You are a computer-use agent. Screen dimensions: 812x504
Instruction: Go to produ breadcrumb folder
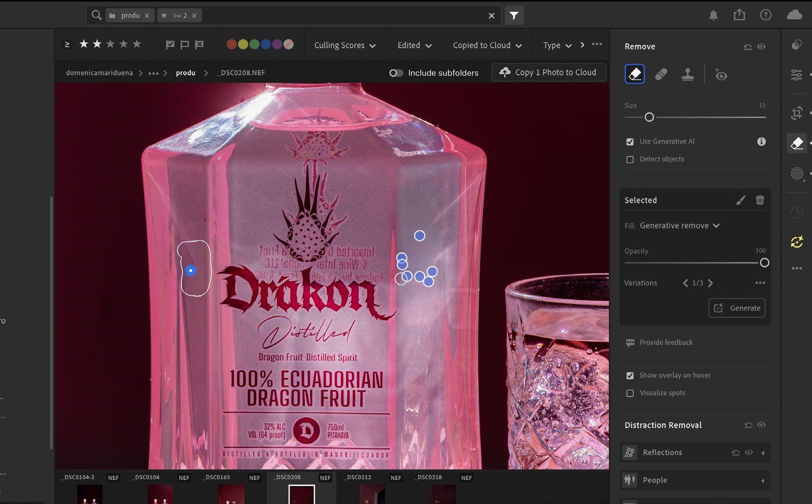[x=186, y=73]
